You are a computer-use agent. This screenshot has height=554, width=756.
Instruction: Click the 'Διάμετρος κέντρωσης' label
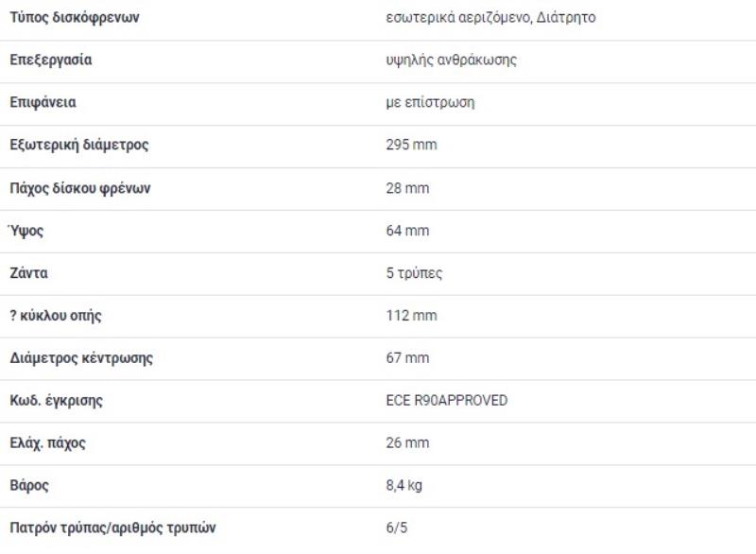pyautogui.click(x=81, y=358)
